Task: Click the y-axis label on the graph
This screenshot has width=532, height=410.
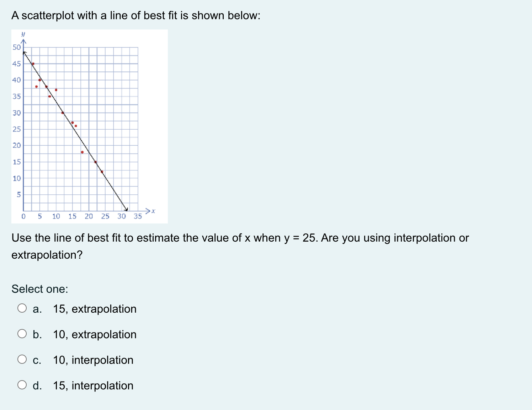Action: pyautogui.click(x=23, y=34)
